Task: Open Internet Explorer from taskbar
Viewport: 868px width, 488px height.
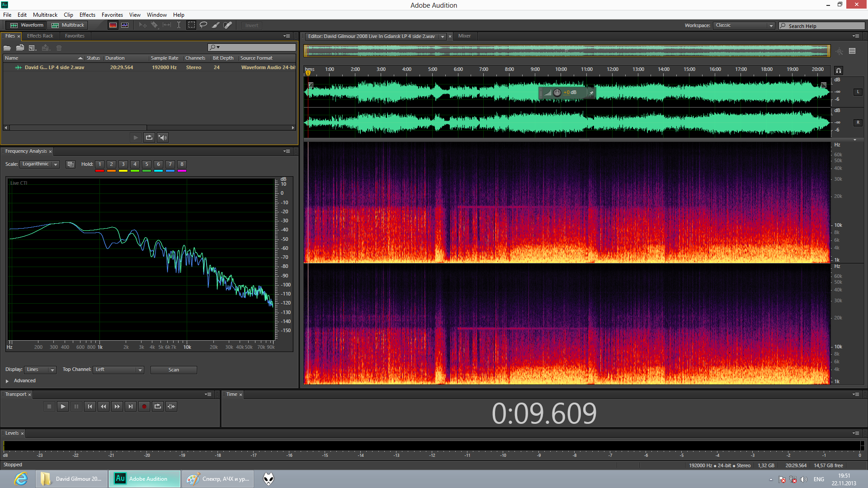Action: (x=21, y=479)
